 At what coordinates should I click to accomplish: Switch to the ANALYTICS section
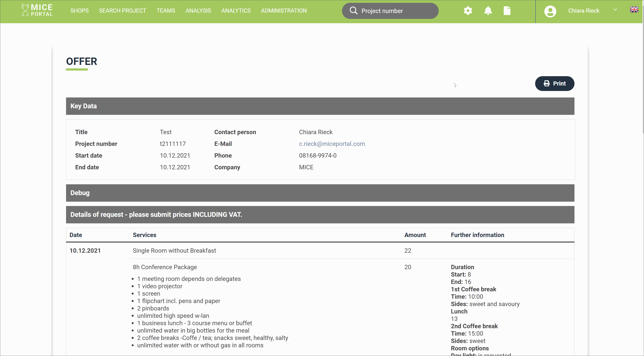[x=236, y=10]
